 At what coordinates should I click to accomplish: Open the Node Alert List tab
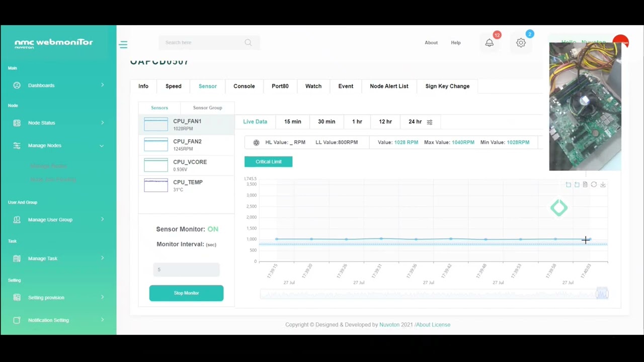[389, 86]
